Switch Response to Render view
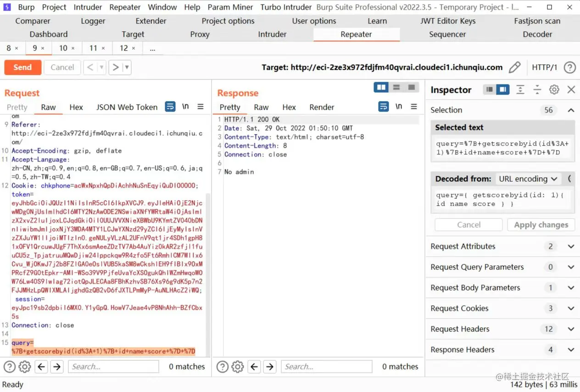The image size is (580, 392). [322, 107]
